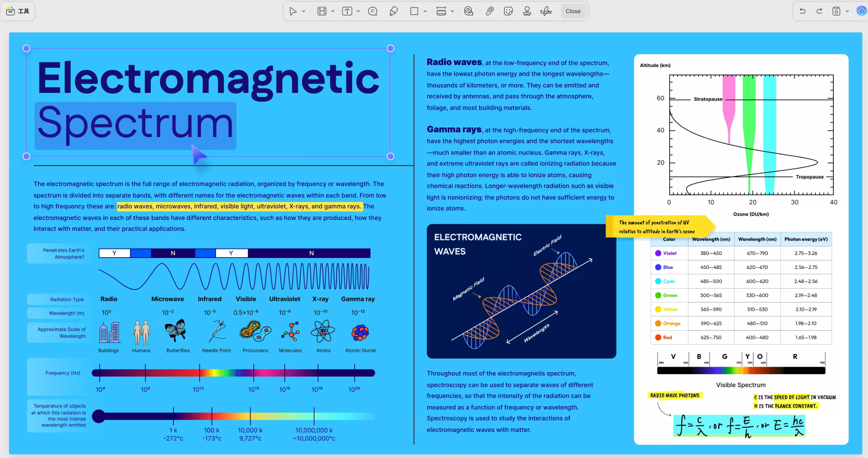Select the stamp tool
868x458 pixels.
(527, 11)
